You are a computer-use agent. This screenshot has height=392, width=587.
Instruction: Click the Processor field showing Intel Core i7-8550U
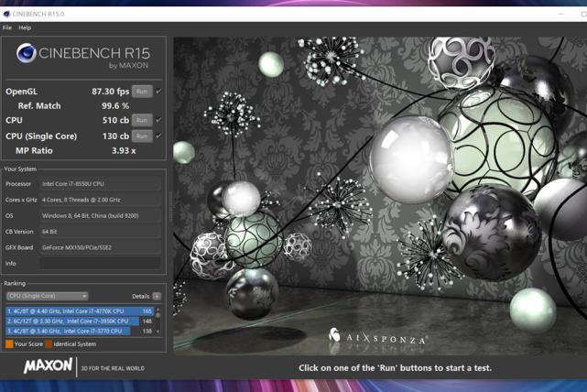pos(101,184)
